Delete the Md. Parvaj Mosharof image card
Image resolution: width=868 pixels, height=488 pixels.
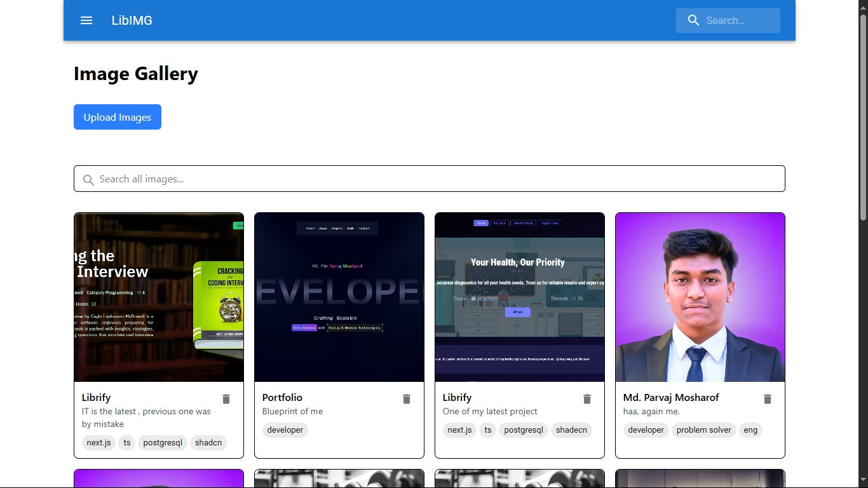click(x=768, y=399)
